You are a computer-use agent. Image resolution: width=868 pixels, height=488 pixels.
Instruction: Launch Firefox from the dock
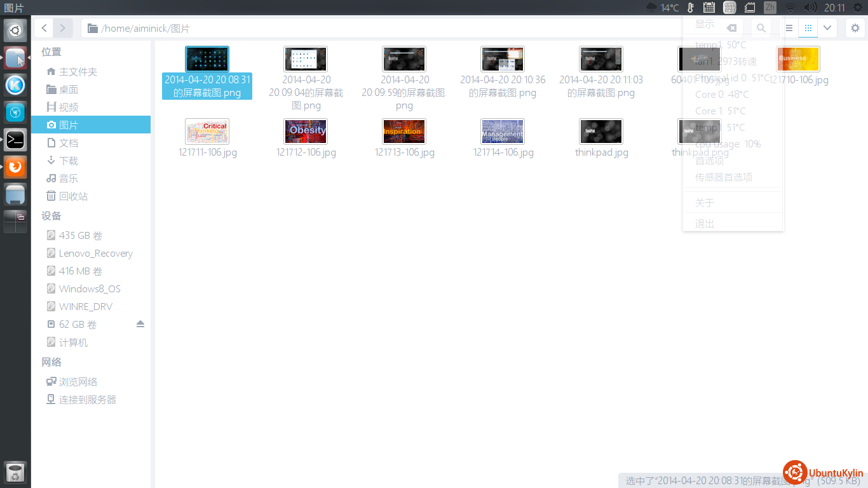pos(15,167)
